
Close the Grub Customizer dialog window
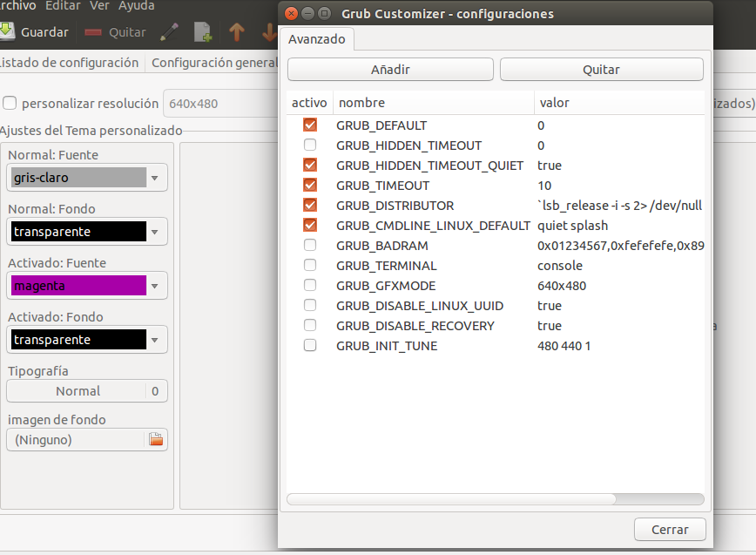[x=292, y=14]
